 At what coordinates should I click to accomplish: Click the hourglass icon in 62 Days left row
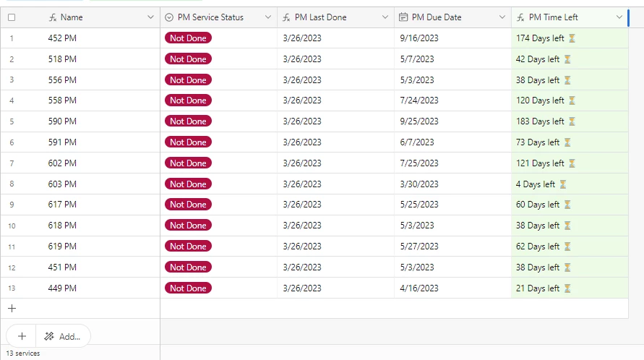point(567,247)
